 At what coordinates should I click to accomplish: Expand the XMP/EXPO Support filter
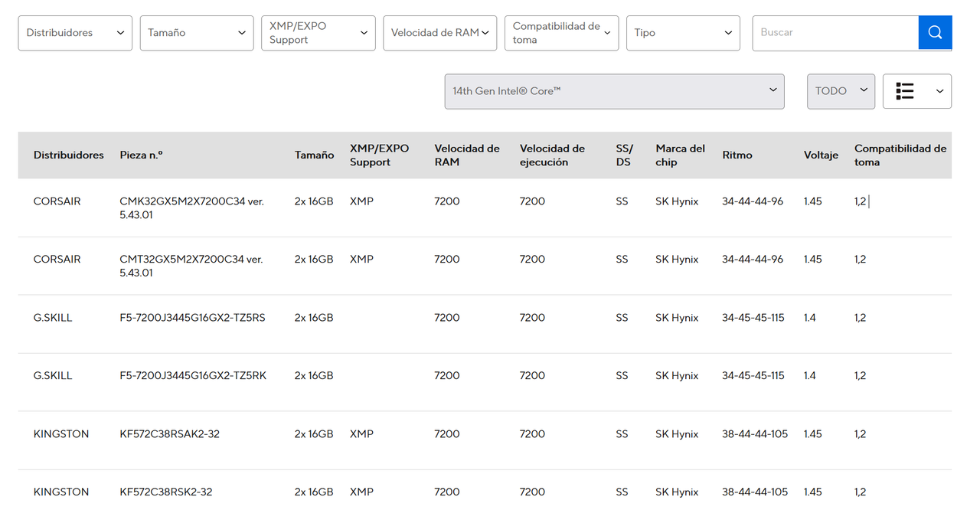(x=318, y=33)
